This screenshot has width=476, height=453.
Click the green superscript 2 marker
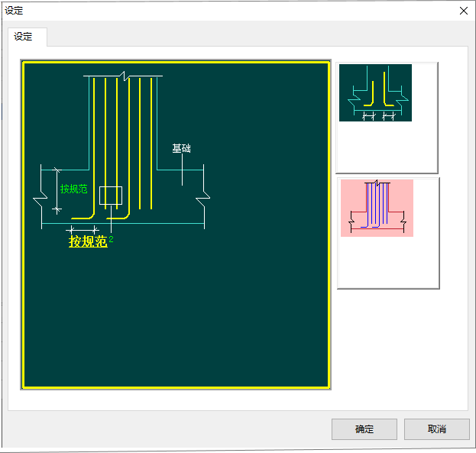[112, 239]
